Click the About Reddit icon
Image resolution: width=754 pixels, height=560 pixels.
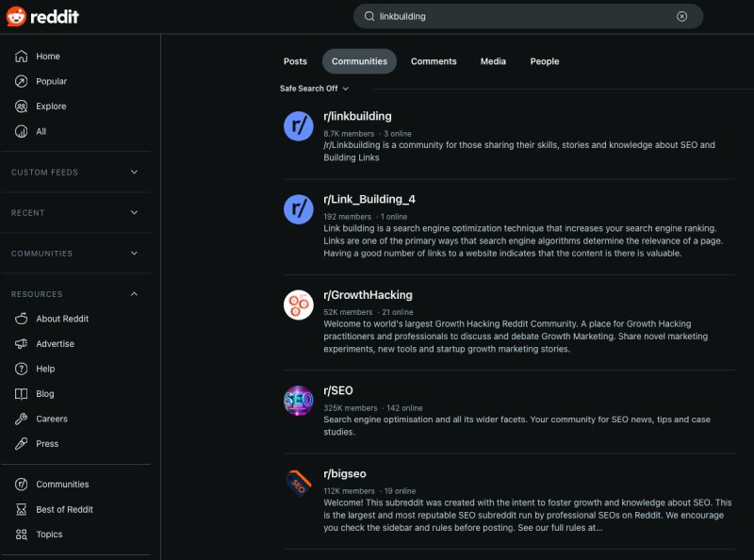pos(21,319)
